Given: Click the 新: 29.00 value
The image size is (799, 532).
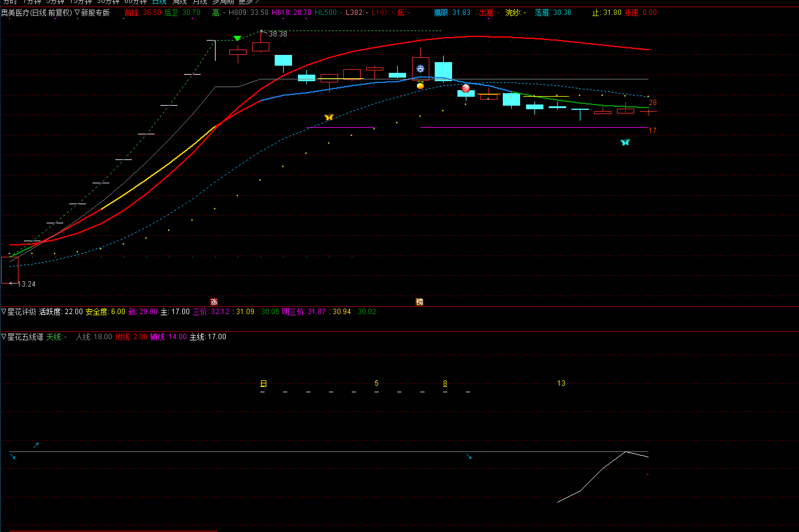Looking at the screenshot, I should coord(143,312).
